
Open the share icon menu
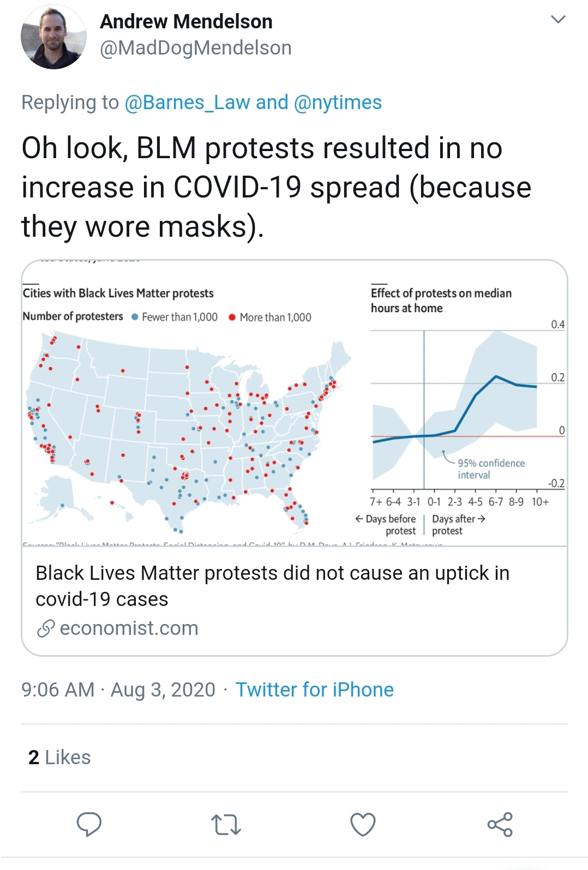click(500, 824)
